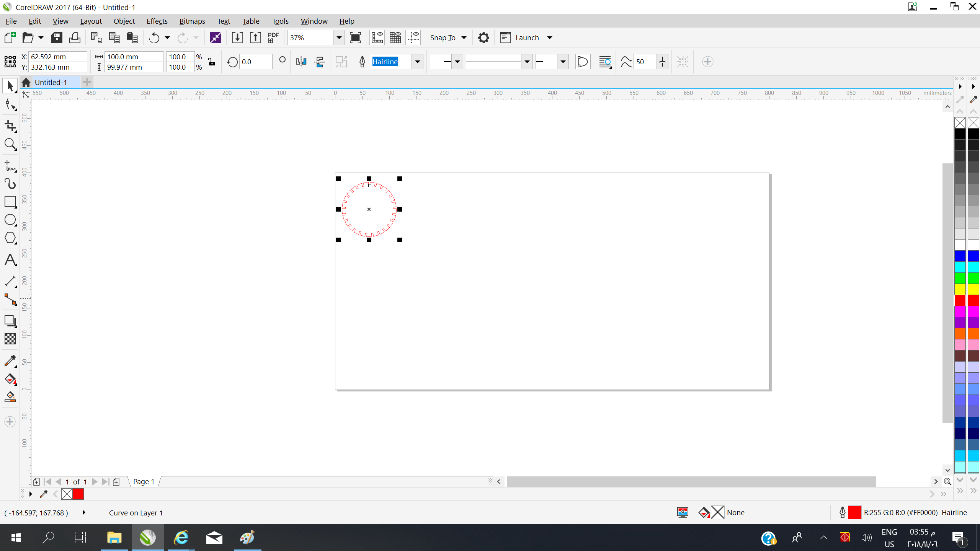This screenshot has height=551, width=980.
Task: Open the zoom level dropdown
Action: [339, 37]
